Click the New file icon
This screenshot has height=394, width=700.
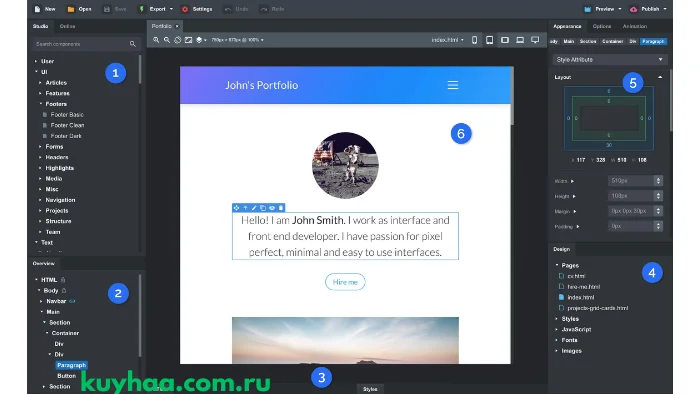[38, 9]
